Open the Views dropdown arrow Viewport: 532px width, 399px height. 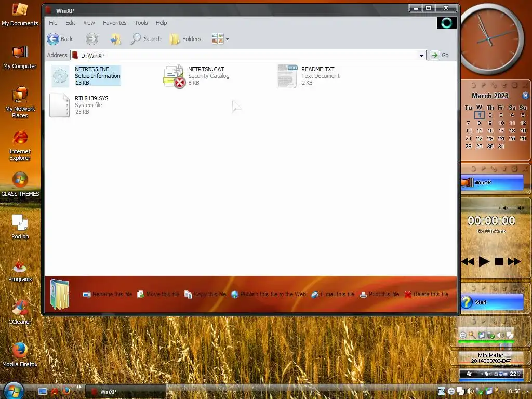point(228,39)
